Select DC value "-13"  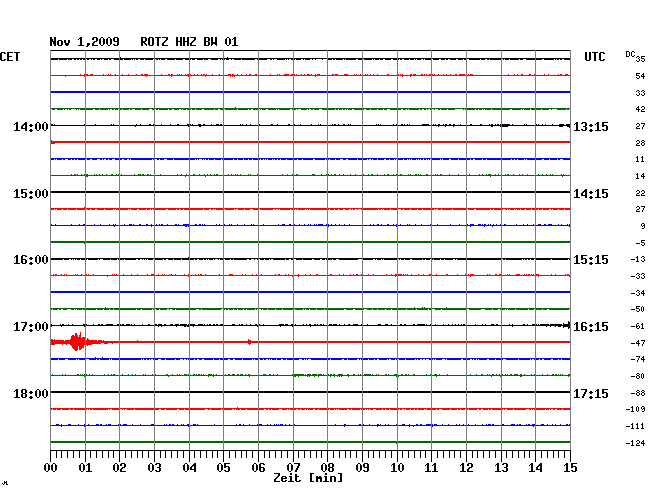pos(638,259)
